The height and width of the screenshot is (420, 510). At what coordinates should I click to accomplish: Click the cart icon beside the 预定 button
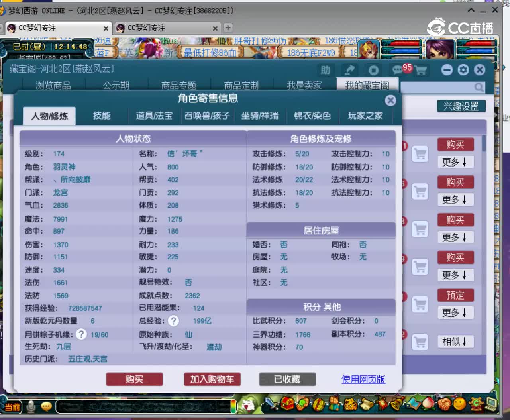point(420,304)
